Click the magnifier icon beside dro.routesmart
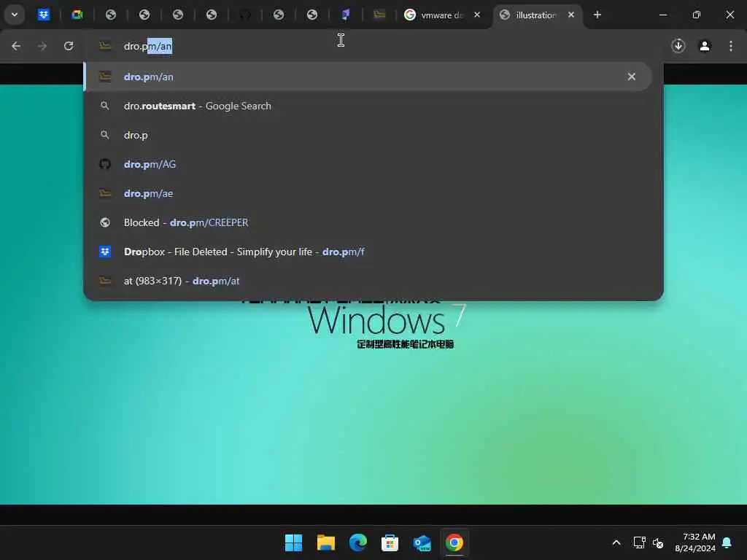Screen dimensions: 747x560 pos(105,106)
